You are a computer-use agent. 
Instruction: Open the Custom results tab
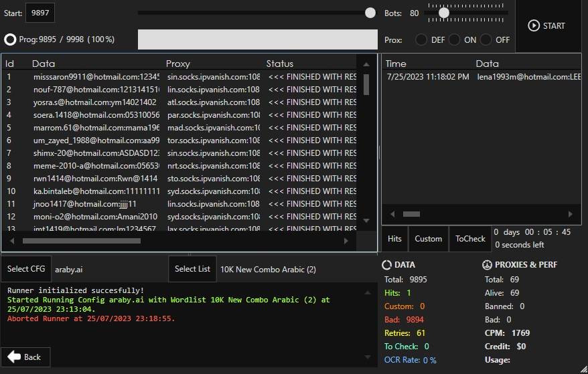428,239
